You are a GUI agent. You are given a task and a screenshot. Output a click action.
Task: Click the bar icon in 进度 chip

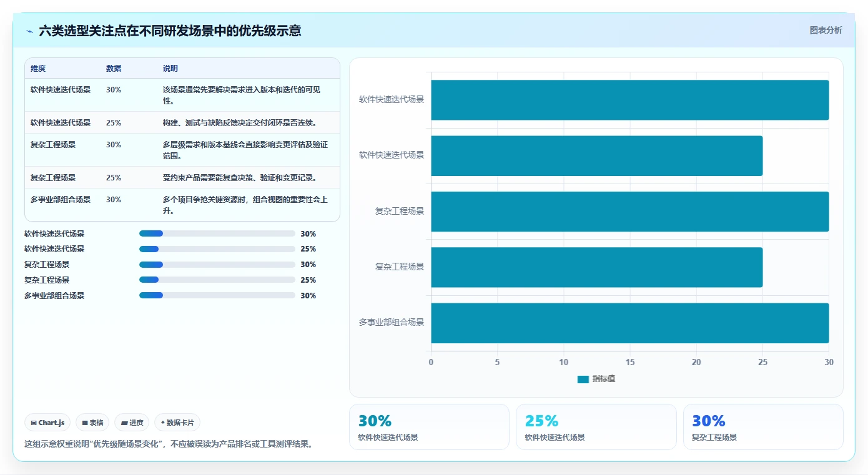click(x=125, y=423)
